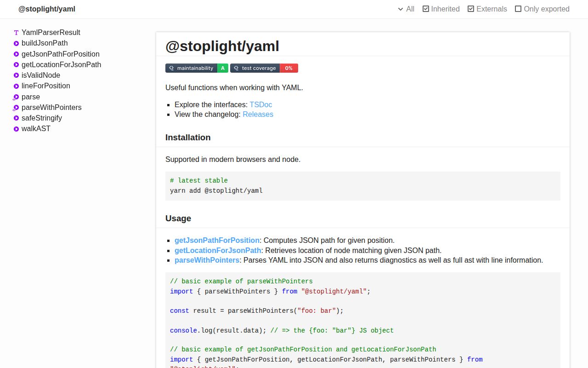The image size is (588, 368).
Task: Click the '# latest stable' code comment
Action: point(199,181)
